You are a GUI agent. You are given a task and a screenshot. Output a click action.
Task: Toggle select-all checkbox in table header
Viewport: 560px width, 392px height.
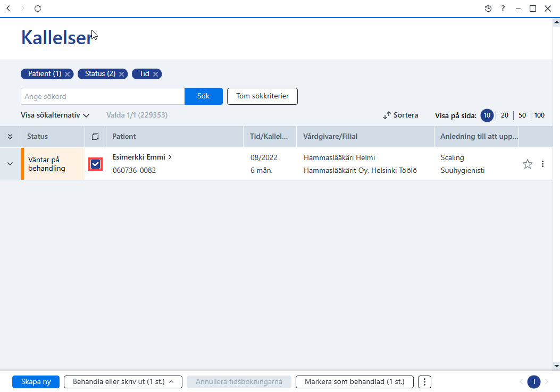point(95,137)
